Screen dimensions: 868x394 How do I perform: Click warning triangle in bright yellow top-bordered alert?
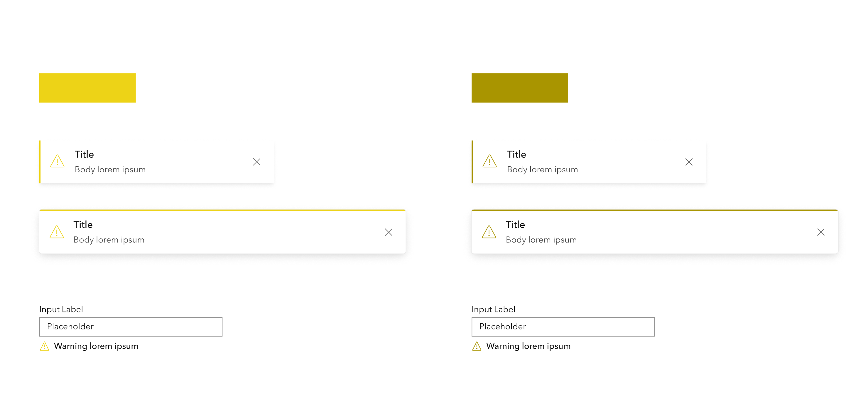57,232
